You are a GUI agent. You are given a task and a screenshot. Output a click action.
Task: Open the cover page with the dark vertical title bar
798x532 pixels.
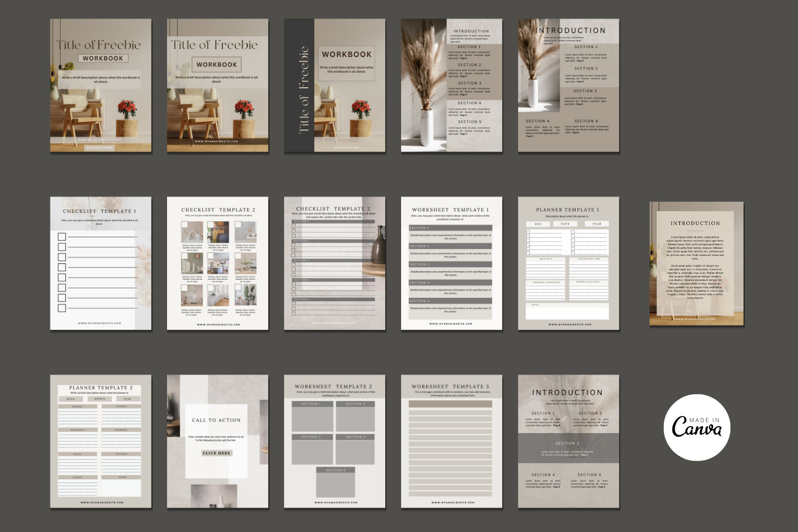tap(335, 86)
